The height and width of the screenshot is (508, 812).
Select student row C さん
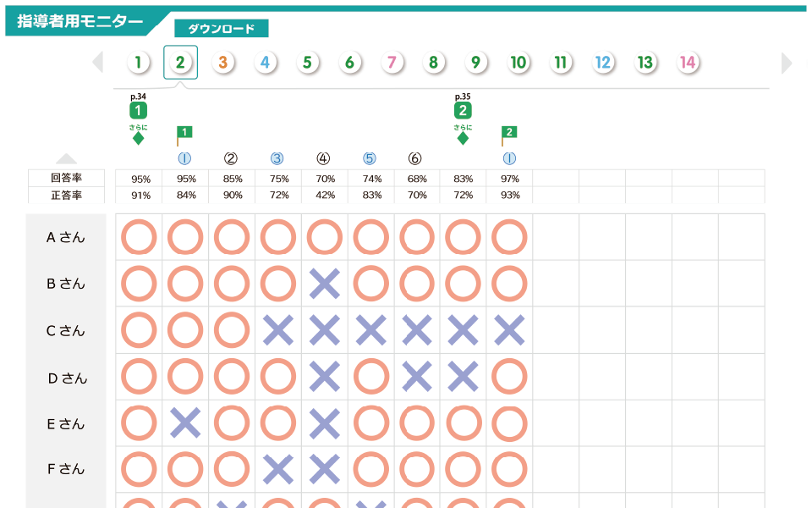coord(66,331)
